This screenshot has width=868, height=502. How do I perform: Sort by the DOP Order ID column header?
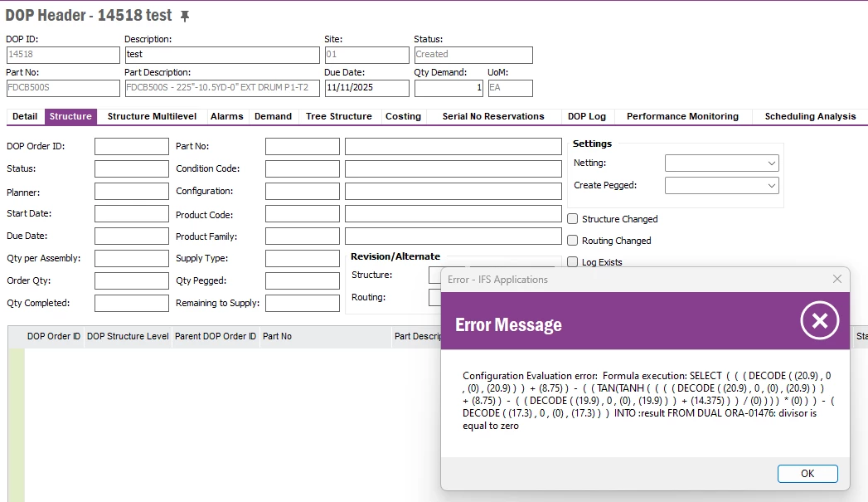click(x=54, y=336)
